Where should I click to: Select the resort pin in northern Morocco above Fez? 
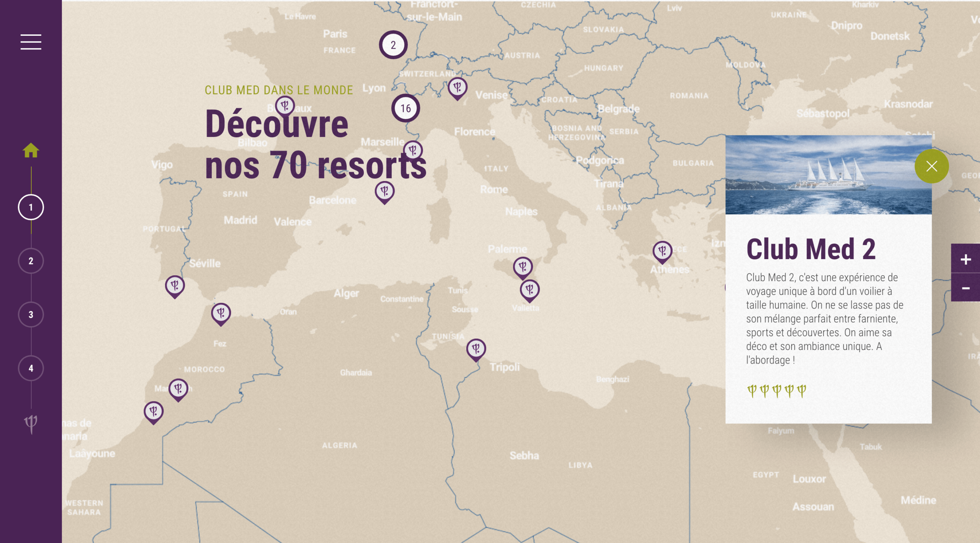[x=220, y=314]
